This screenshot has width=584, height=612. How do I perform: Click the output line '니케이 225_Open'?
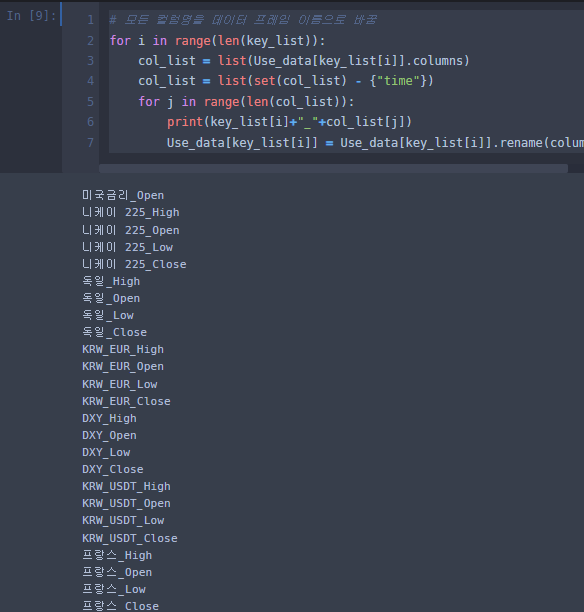click(131, 230)
